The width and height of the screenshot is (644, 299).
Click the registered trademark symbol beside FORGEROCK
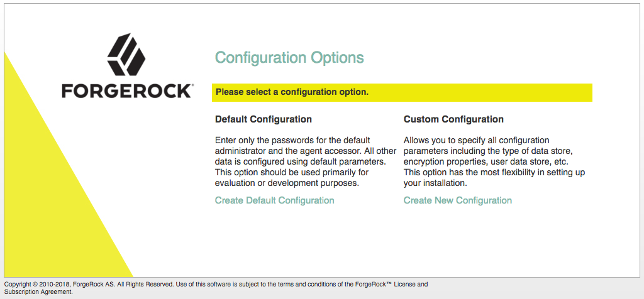point(192,85)
